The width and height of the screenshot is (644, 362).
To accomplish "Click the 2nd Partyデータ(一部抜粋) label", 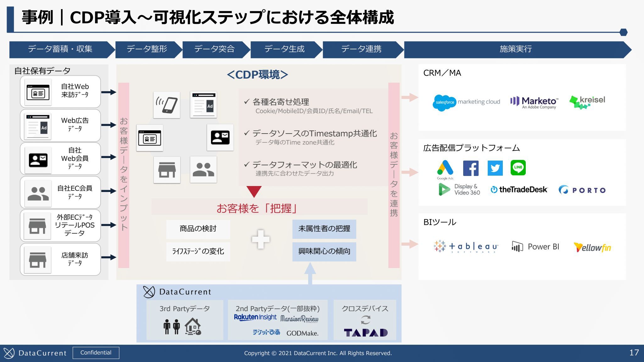I will [x=278, y=309].
